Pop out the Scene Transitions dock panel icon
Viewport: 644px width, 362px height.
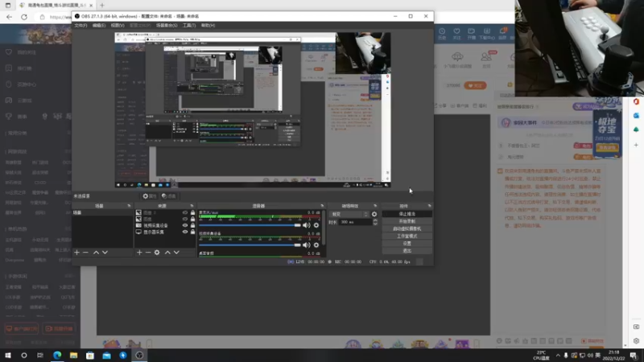(x=375, y=206)
